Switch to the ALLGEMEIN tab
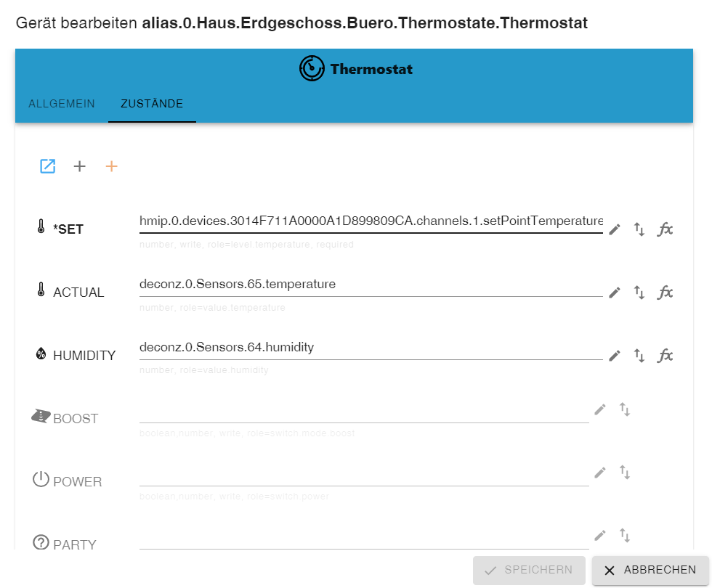 click(62, 104)
